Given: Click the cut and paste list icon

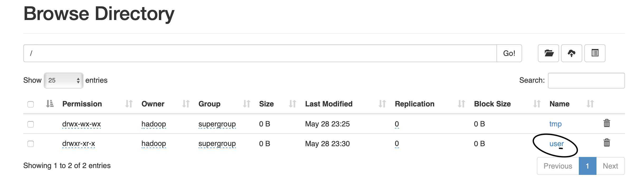Looking at the screenshot, I should [x=595, y=53].
